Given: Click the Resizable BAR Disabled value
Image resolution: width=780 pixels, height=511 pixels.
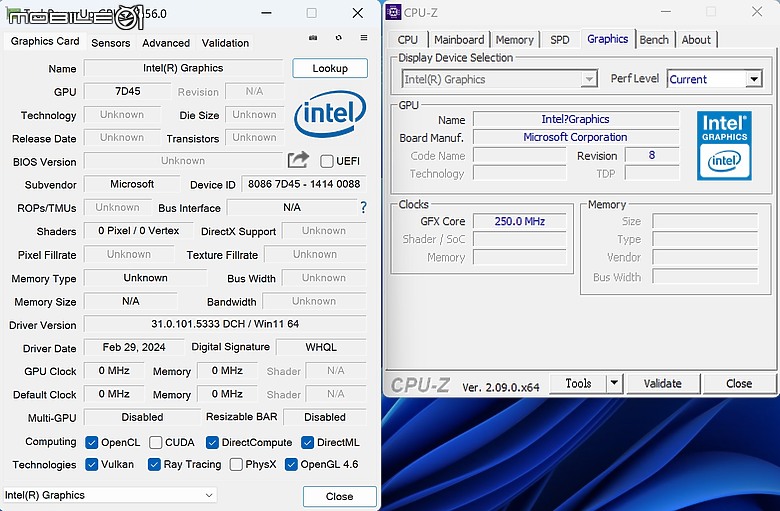Looking at the screenshot, I should [325, 417].
